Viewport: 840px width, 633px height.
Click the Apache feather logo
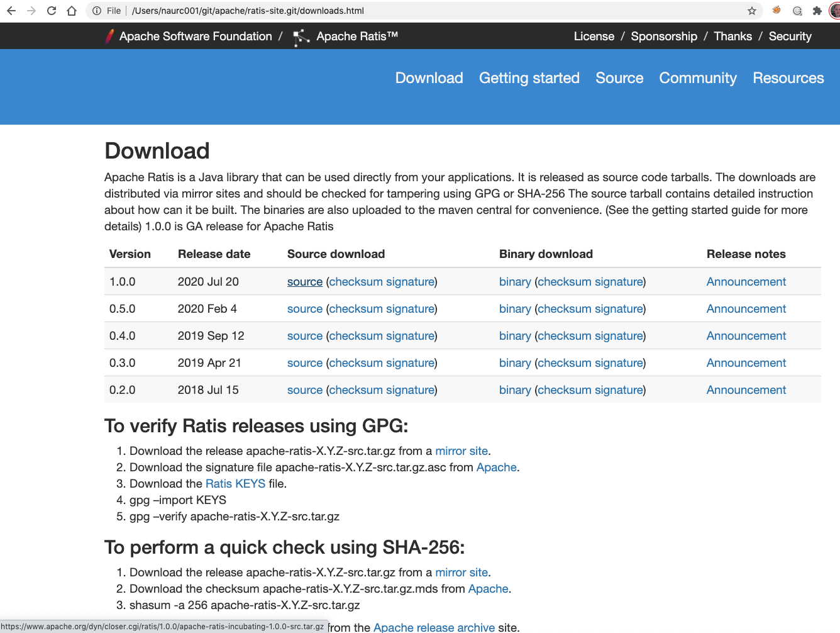click(109, 36)
